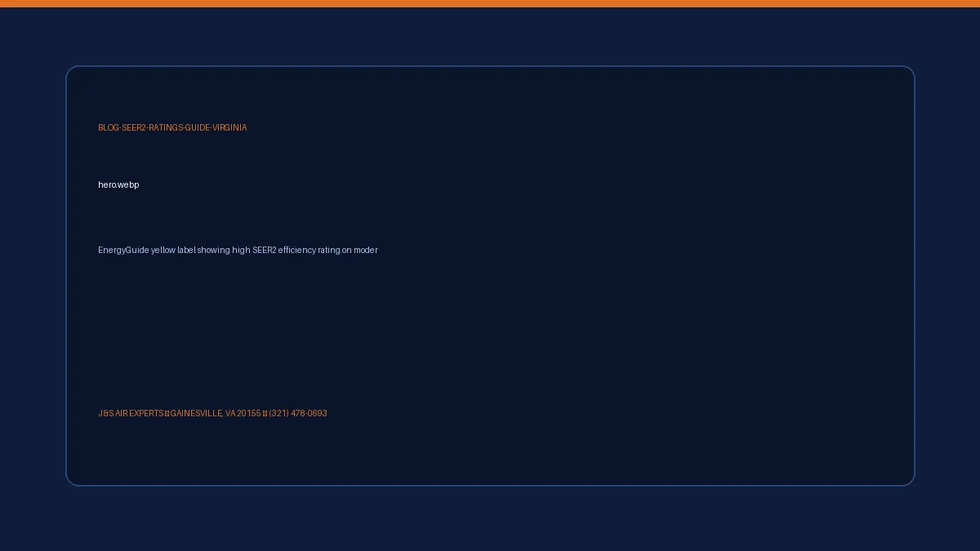Click the BLOG-SEER2-RATINGS-GUIDE-VIRGINIA heading
This screenshot has width=980, height=551.
(172, 128)
